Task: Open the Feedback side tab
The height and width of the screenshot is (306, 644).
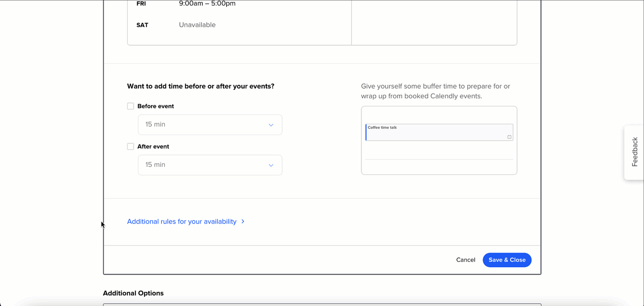Action: pos(634,152)
